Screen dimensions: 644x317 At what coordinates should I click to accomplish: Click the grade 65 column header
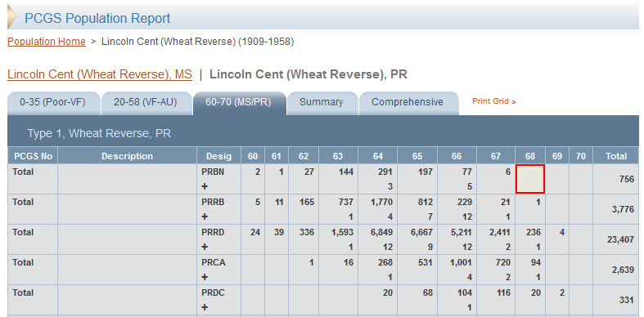417,156
